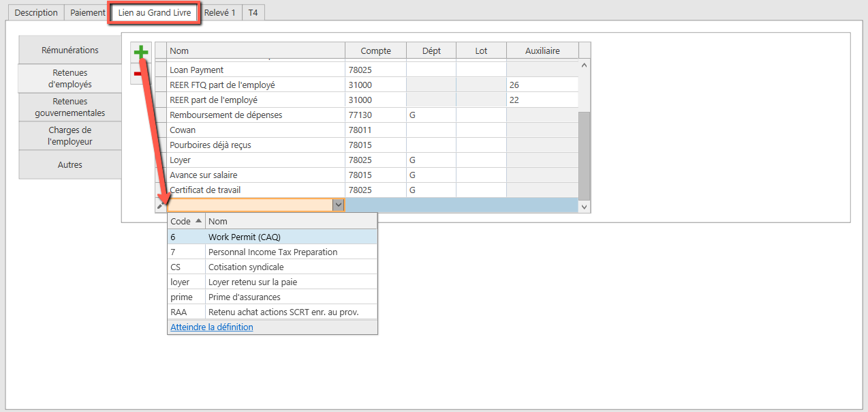Click the grid's Nom column header
Screen dimensions: 868x412
tap(256, 50)
